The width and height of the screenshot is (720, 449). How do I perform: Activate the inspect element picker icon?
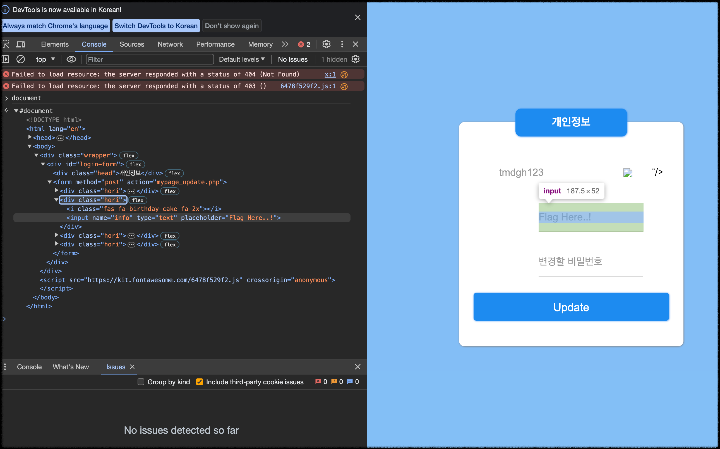[x=6, y=44]
